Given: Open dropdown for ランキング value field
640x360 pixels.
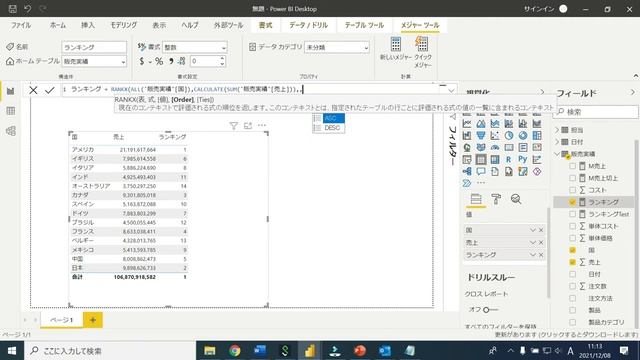Looking at the screenshot, I should (x=533, y=255).
